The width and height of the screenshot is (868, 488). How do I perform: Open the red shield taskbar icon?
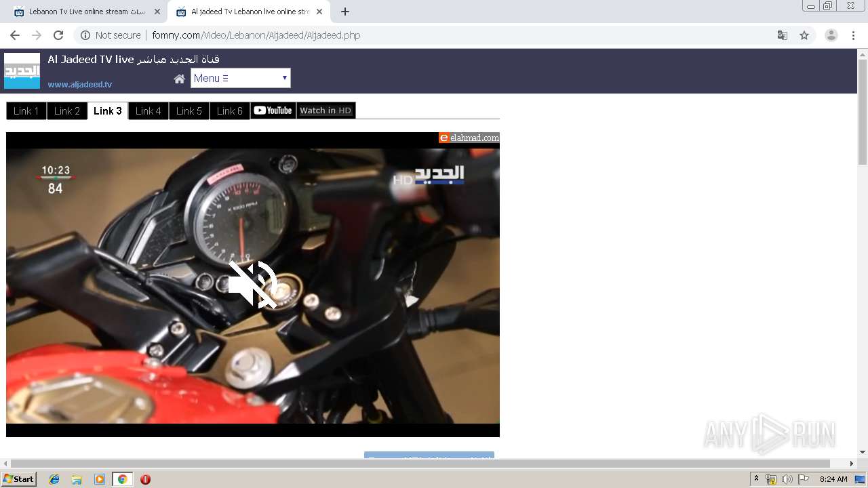[145, 479]
